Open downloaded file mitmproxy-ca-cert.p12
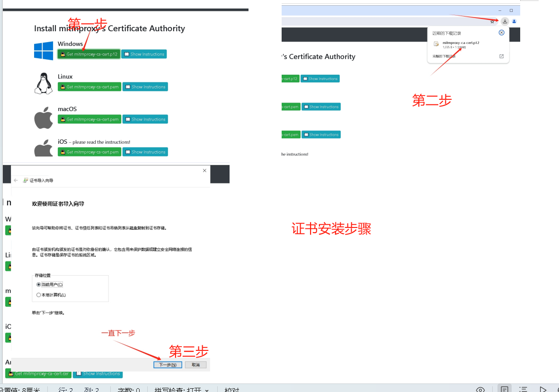Viewport: 559px width, 392px height. tap(461, 43)
